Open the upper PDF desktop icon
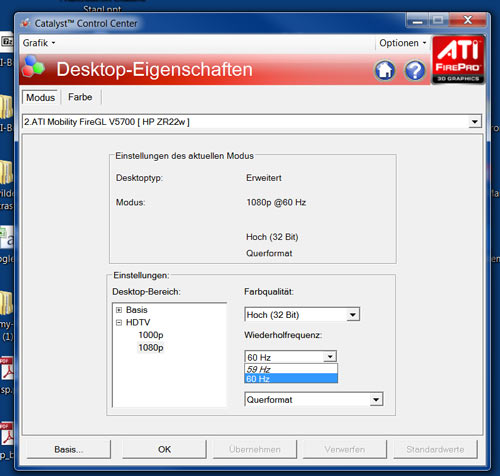This screenshot has width=500, height=476. 7,369
